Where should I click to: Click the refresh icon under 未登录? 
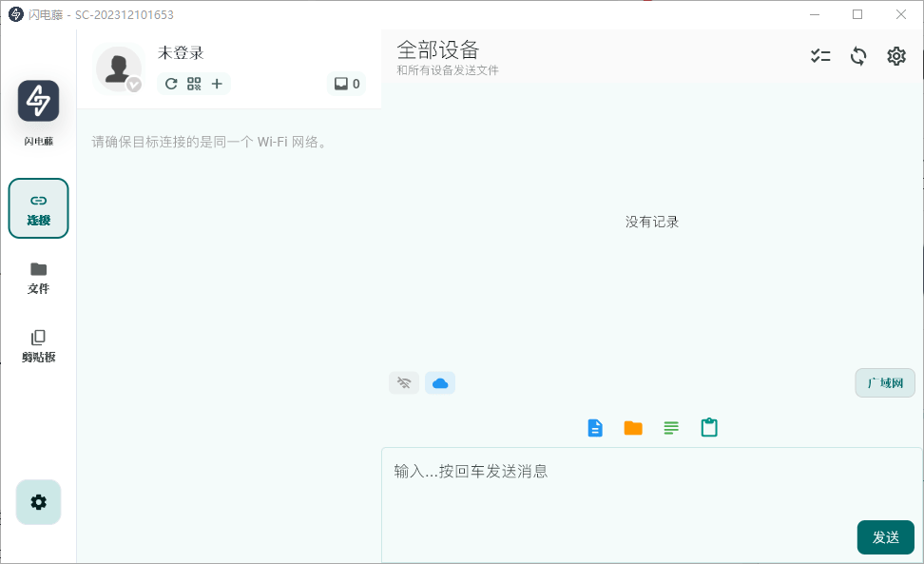click(x=171, y=84)
